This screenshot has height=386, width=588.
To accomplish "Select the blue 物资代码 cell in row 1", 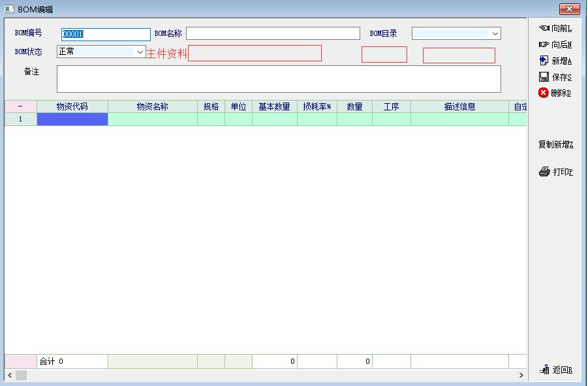I will pos(72,120).
